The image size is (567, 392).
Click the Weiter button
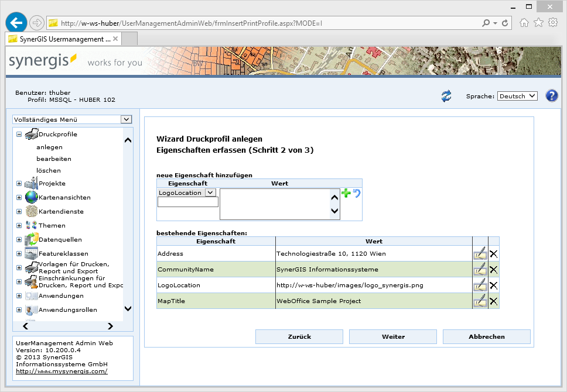[x=393, y=337]
